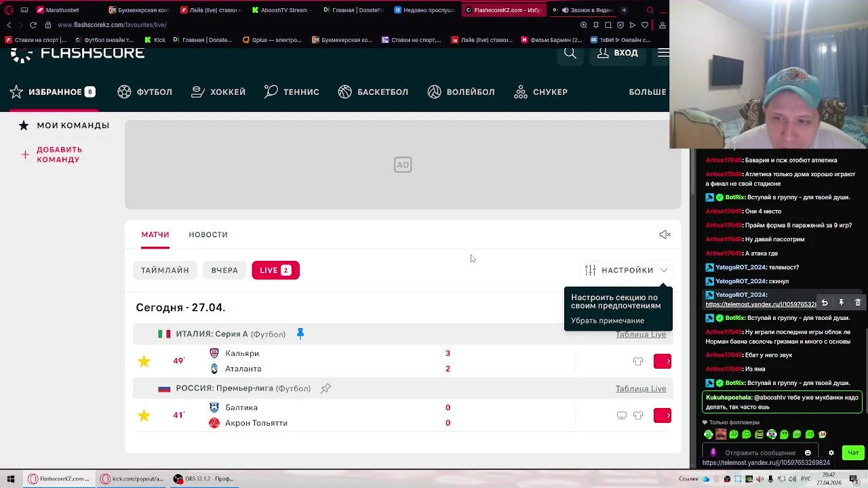Open red arrow for Балтика match details
868x488 pixels.
point(663,415)
